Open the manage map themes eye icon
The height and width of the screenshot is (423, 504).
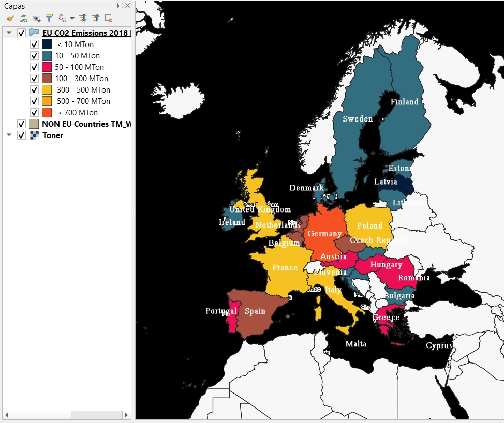[x=36, y=18]
